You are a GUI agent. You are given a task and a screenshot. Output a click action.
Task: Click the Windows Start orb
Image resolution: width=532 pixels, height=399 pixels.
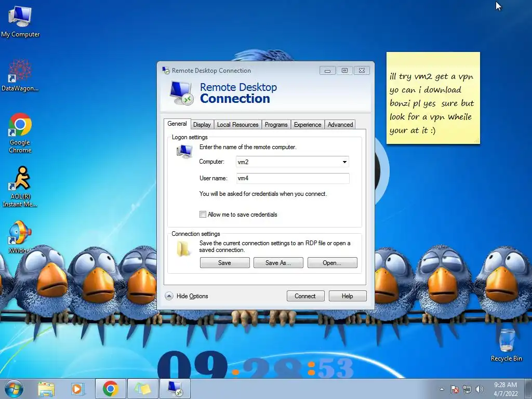[14, 389]
